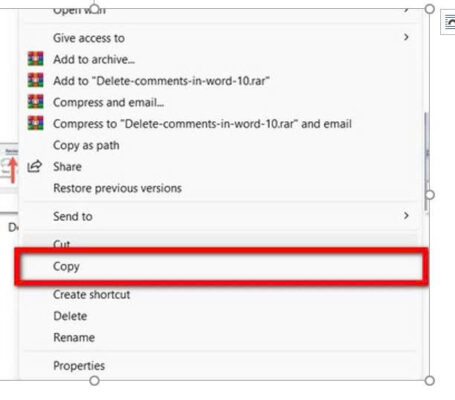The image size is (455, 400).
Task: Click WinRAR icon beside Add to "Delete-comments-in-word-10.rar"
Action: 35,80
